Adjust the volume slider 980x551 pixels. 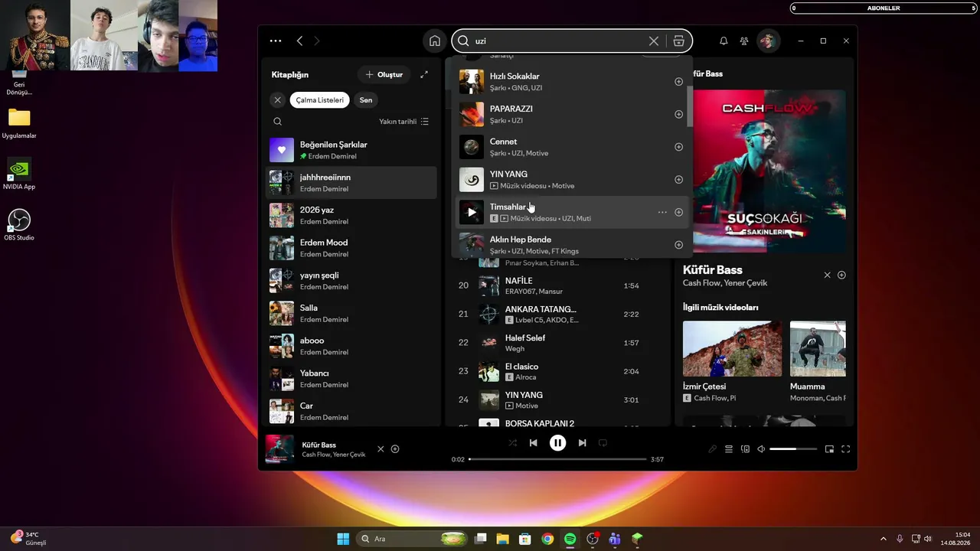click(x=793, y=449)
